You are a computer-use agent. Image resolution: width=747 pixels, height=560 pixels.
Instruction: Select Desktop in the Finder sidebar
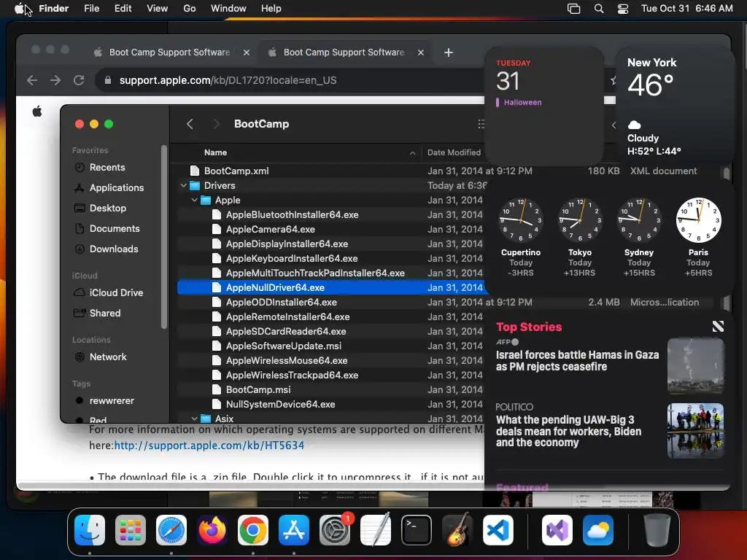(108, 209)
